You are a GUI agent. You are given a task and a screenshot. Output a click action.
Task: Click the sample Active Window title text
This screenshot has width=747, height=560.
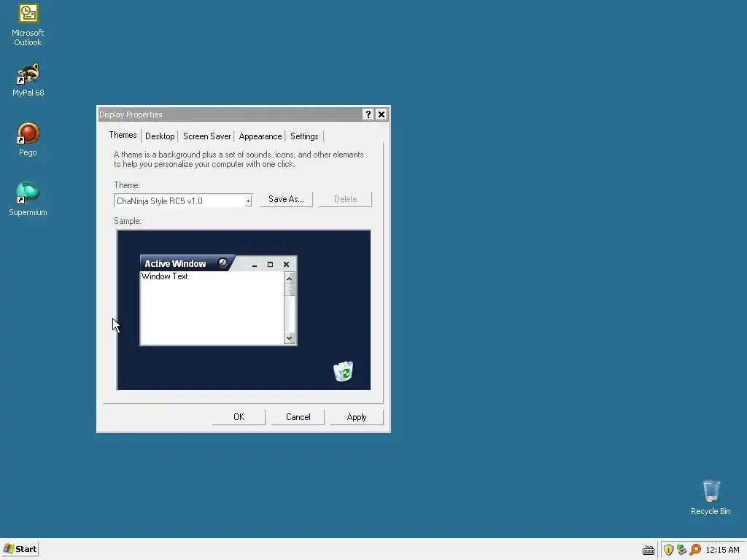pyautogui.click(x=175, y=263)
